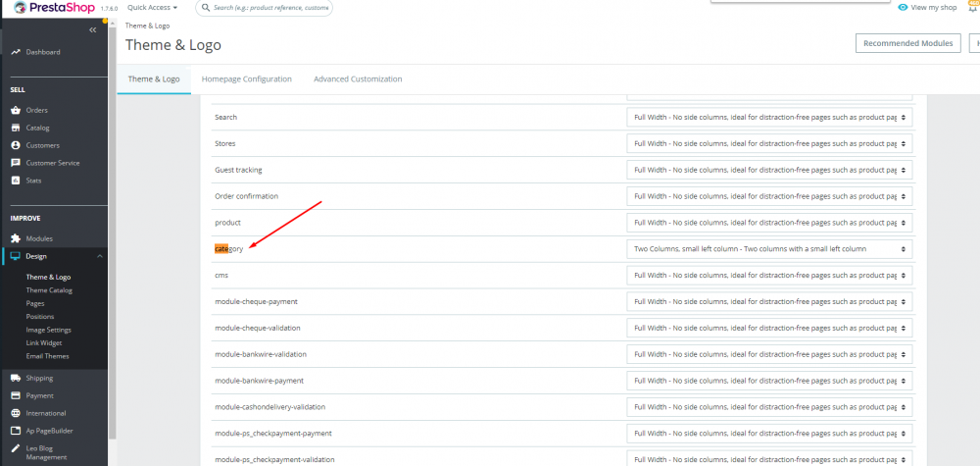The height and width of the screenshot is (466, 980).
Task: Open the Shipping truck icon
Action: point(16,378)
